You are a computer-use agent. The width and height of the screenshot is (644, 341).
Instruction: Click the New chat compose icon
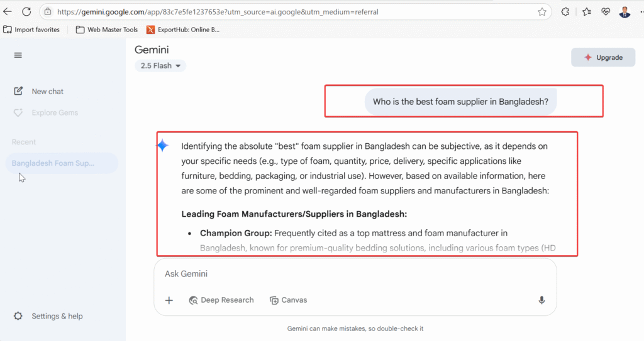[18, 91]
